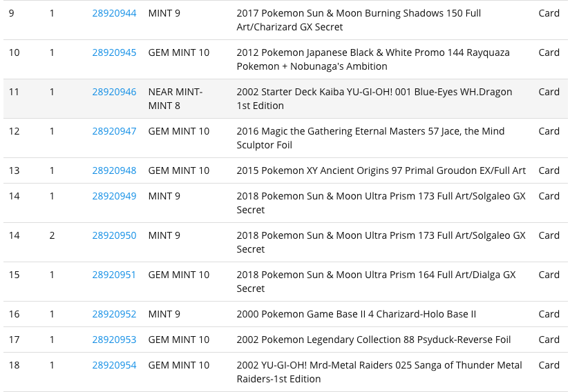Open cert number 28920948 link
Screen dimensions: 570x392
pyautogui.click(x=114, y=170)
